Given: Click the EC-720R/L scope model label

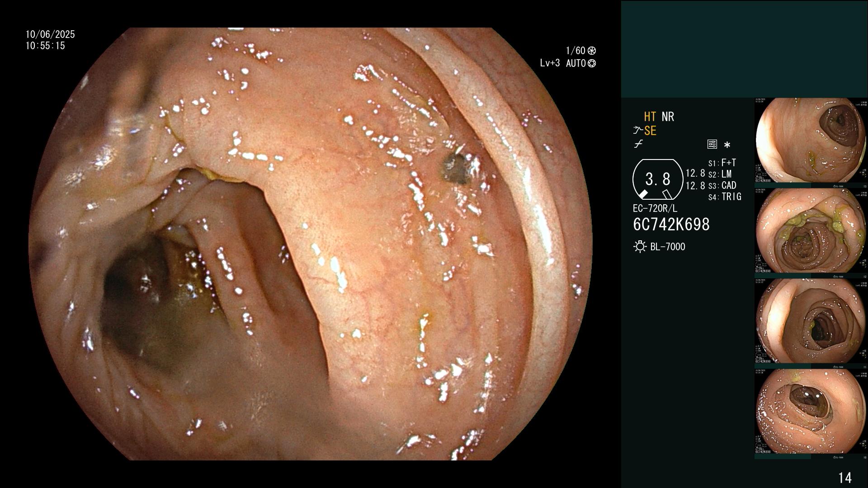Looking at the screenshot, I should pos(655,208).
